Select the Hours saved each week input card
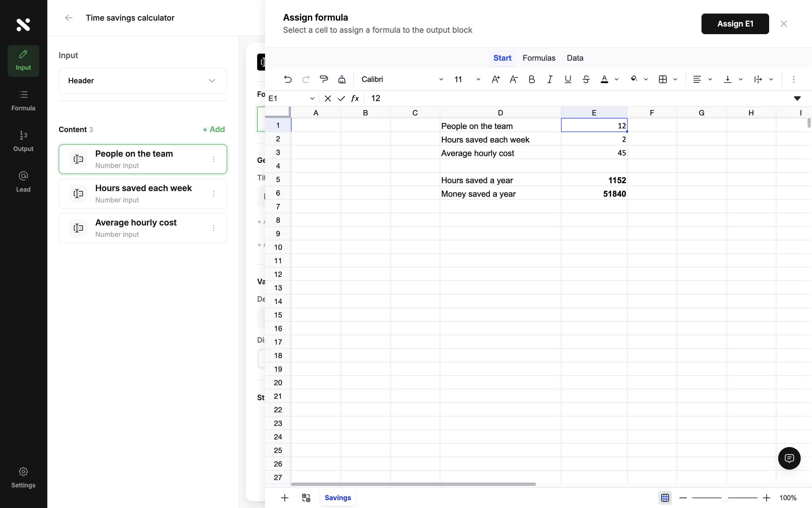812x508 pixels. [143, 194]
